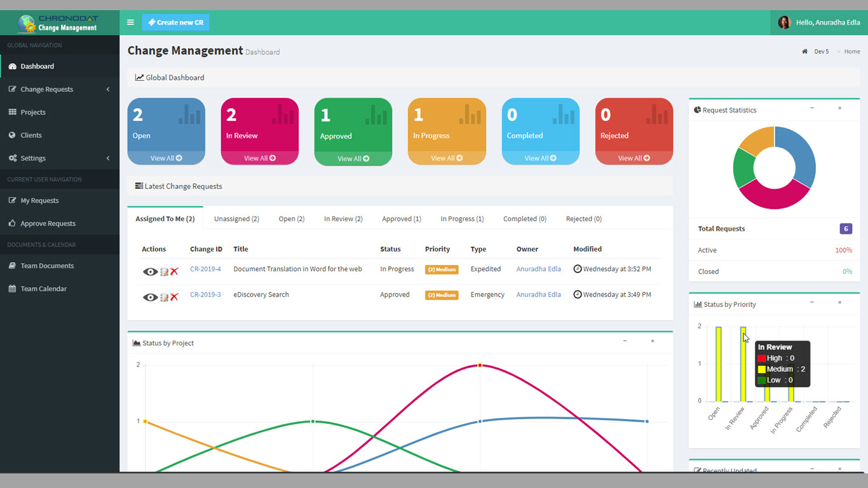Close the Status by Priority panel
Image resolution: width=868 pixels, height=488 pixels.
click(839, 303)
